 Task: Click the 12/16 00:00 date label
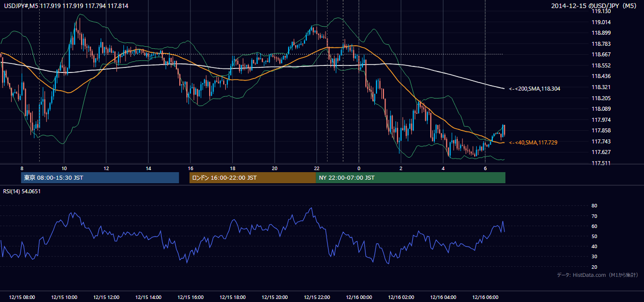359,297
